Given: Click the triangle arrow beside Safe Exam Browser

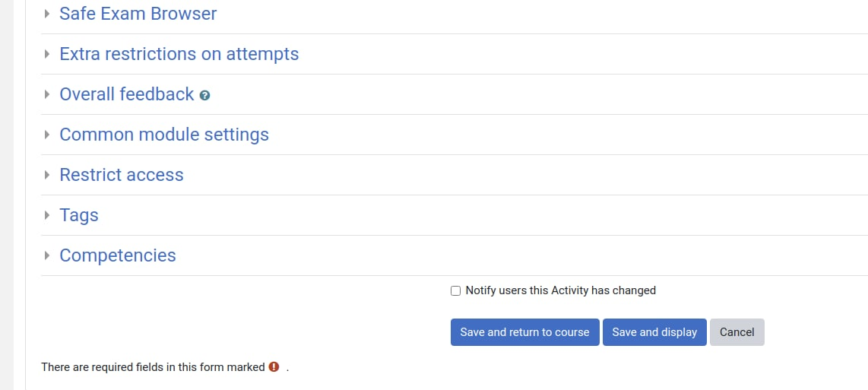Looking at the screenshot, I should [47, 13].
